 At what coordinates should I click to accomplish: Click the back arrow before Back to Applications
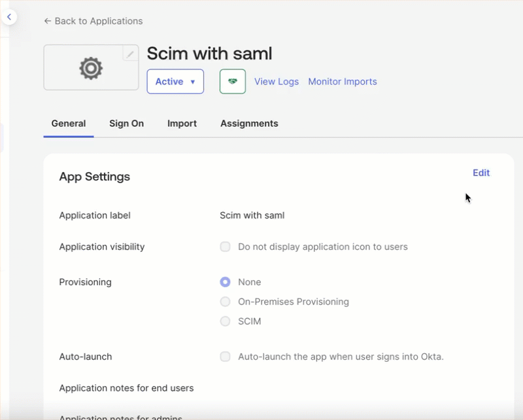[46, 21]
